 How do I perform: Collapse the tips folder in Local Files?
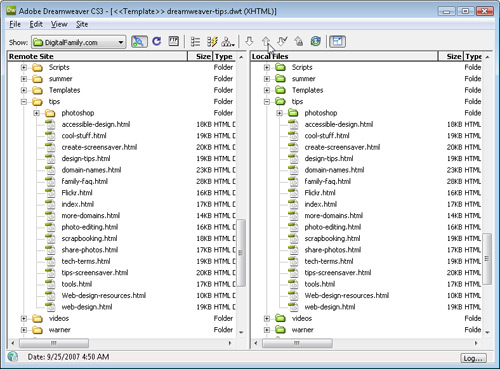[x=267, y=102]
